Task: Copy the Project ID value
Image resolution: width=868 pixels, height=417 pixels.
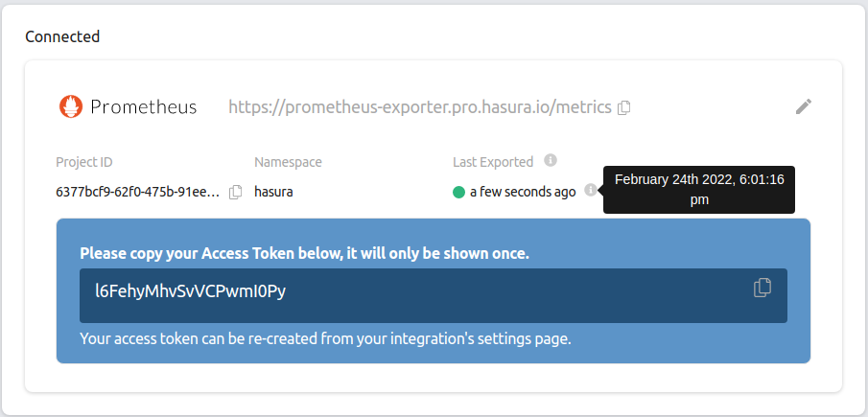Action: point(236,192)
